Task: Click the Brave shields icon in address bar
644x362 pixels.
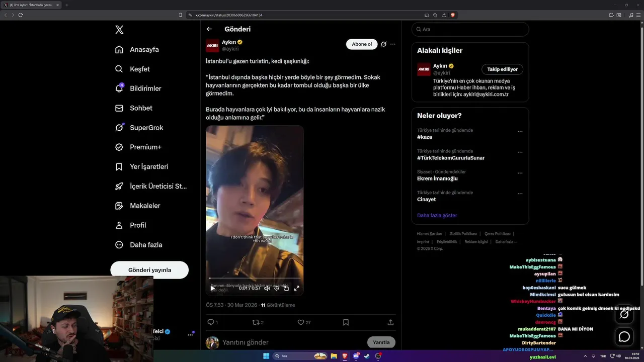Action: tap(453, 15)
